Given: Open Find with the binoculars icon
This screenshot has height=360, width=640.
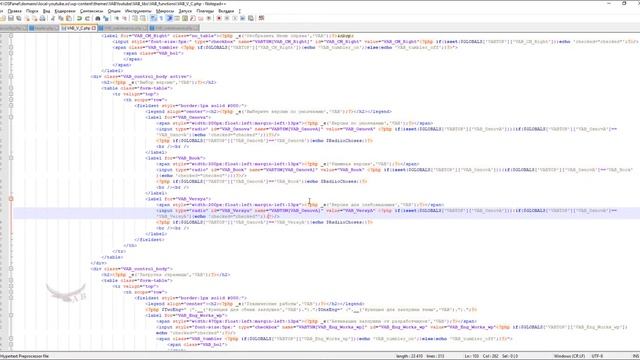Looking at the screenshot, I should 98,18.
